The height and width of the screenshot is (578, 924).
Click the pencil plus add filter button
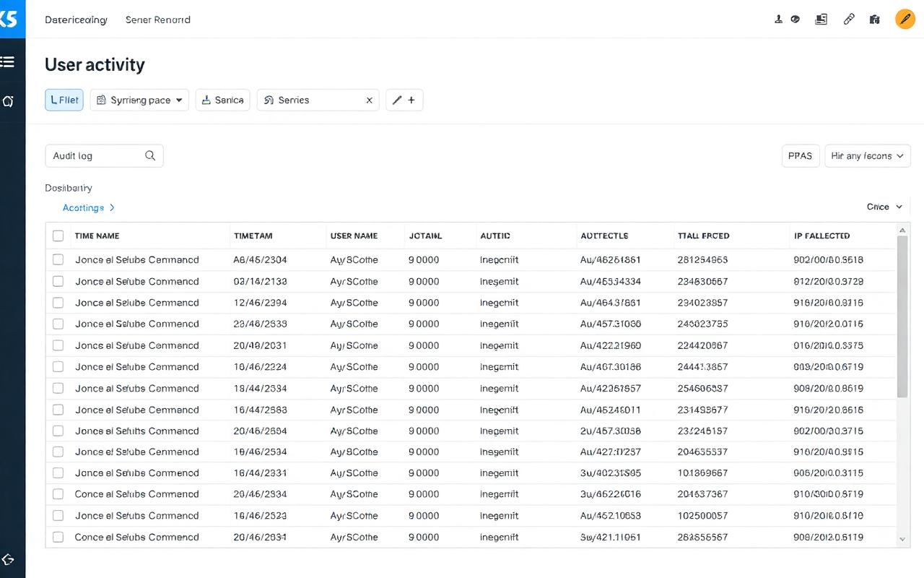click(404, 100)
